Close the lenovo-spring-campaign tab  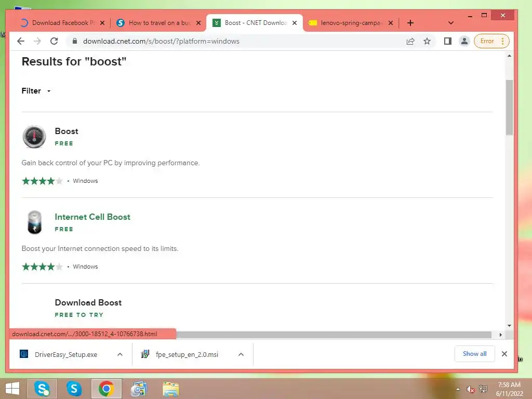pos(391,23)
